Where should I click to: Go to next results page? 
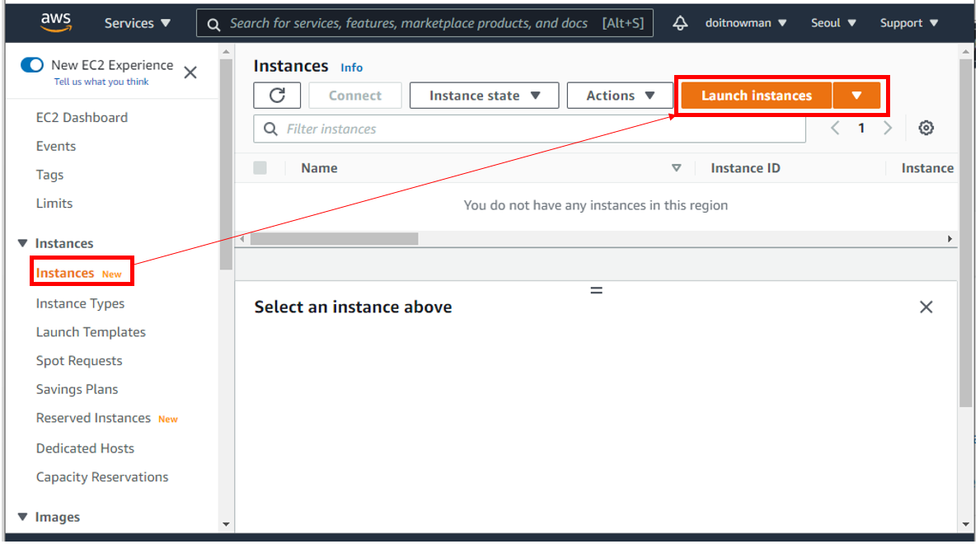point(888,129)
